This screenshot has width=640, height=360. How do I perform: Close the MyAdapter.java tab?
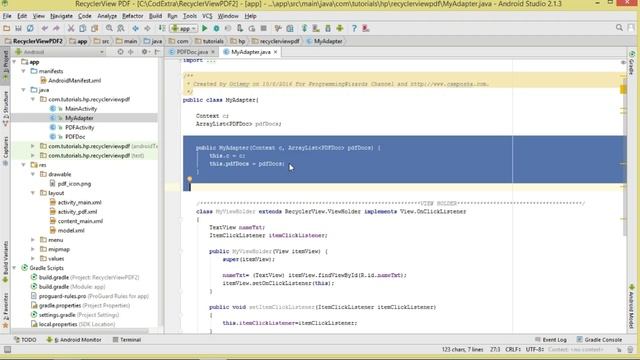[276, 52]
